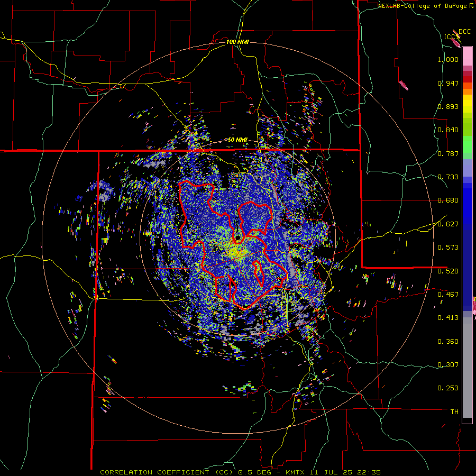
Task: Click the 0.307 scale value
Action: click(x=448, y=365)
